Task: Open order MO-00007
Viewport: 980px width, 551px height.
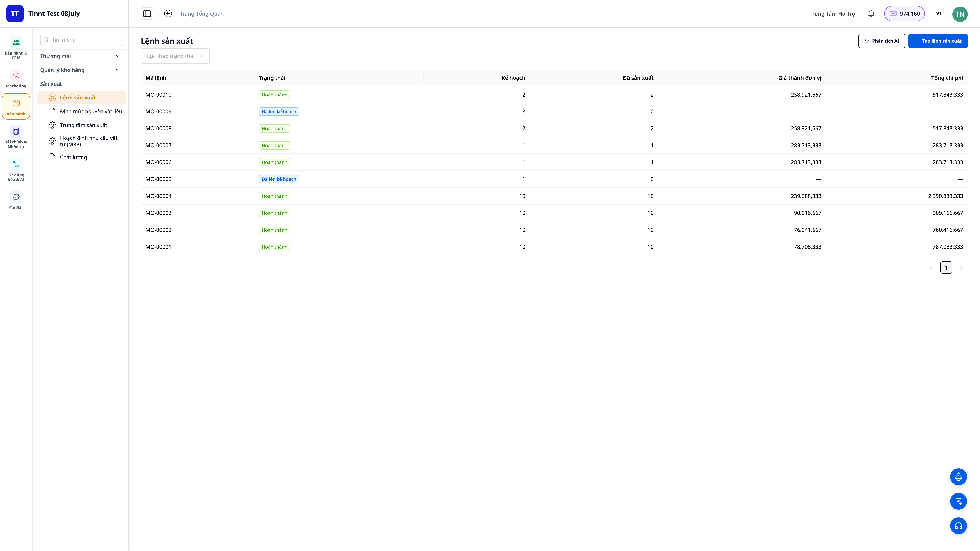Action: pyautogui.click(x=158, y=145)
